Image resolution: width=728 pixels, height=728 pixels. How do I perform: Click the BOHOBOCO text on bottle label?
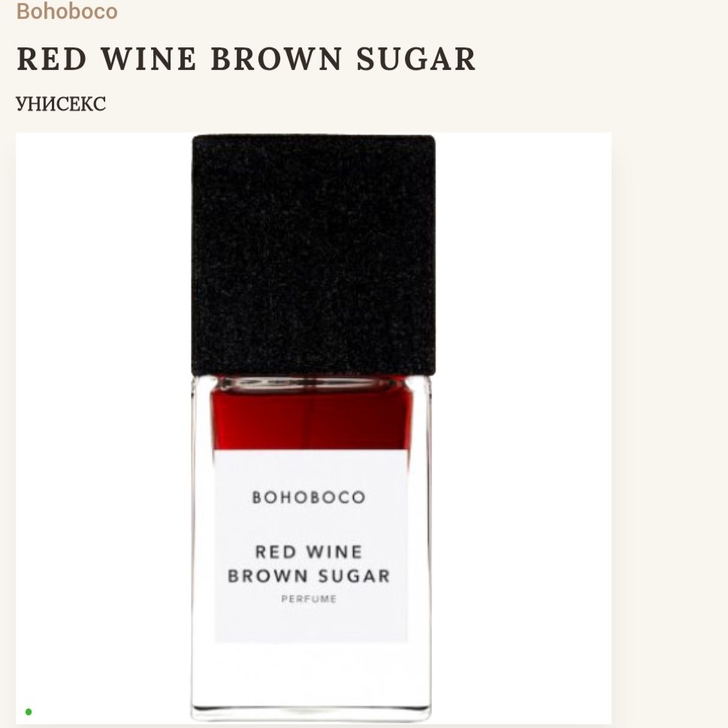coord(309,497)
